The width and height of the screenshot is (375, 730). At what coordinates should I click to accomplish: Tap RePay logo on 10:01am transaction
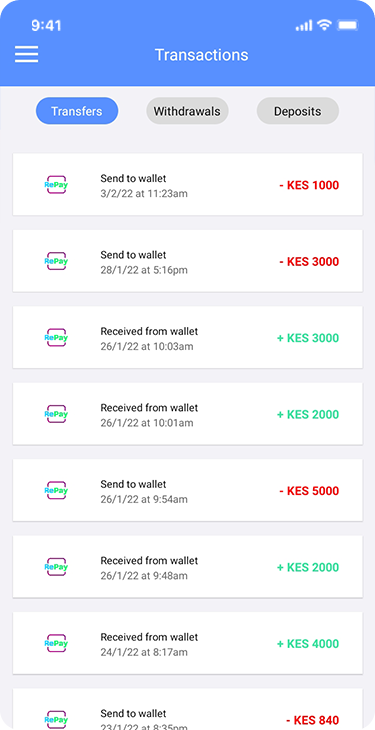click(x=56, y=414)
